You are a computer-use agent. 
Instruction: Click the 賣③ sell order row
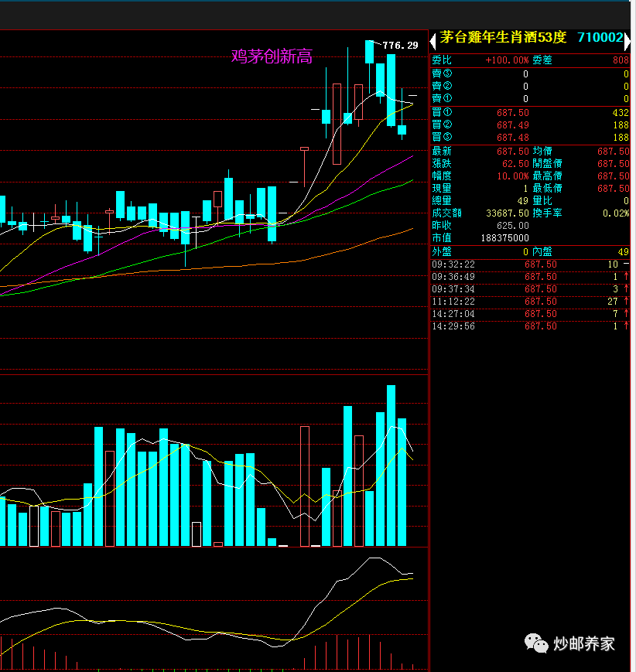(530, 73)
